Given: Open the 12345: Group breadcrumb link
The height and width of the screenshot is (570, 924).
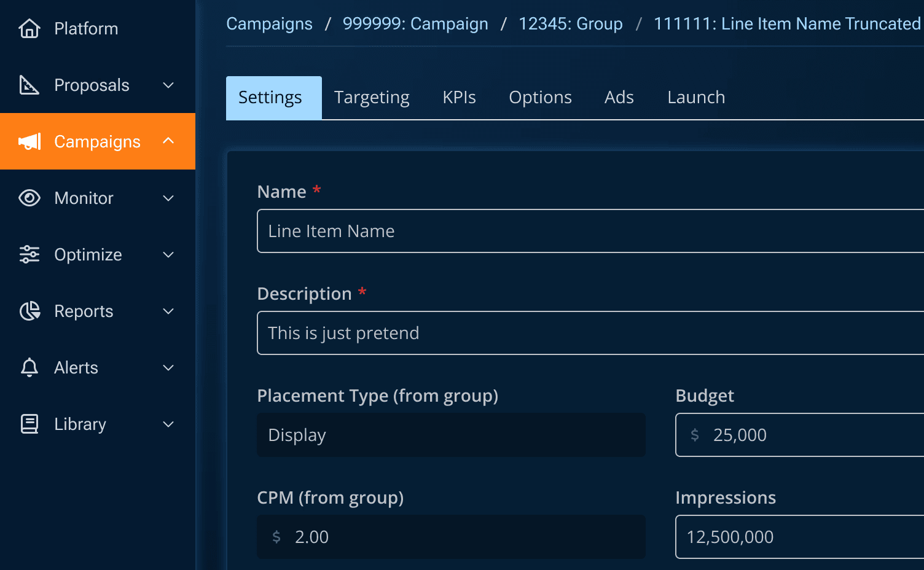Looking at the screenshot, I should (570, 23).
